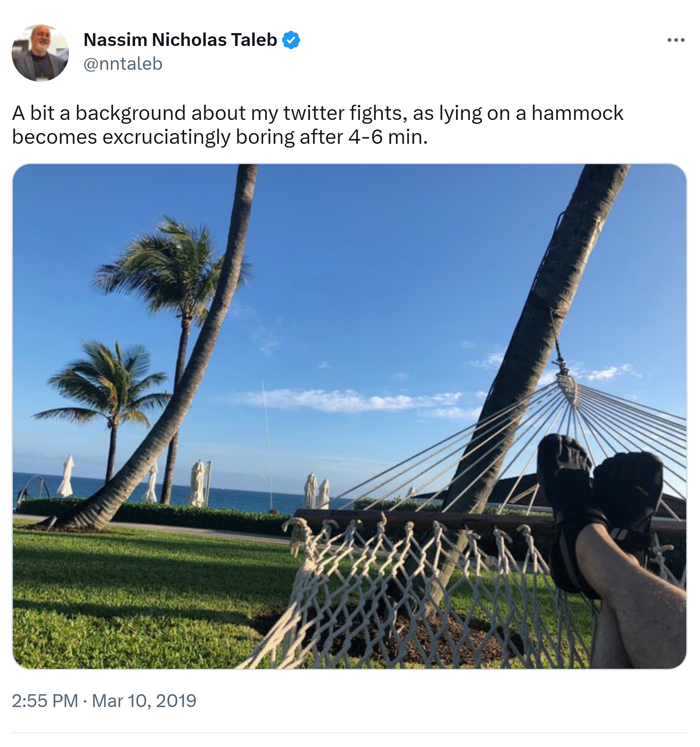Click the small leafy palm tree in photo
700x747 pixels.
pyautogui.click(x=109, y=383)
